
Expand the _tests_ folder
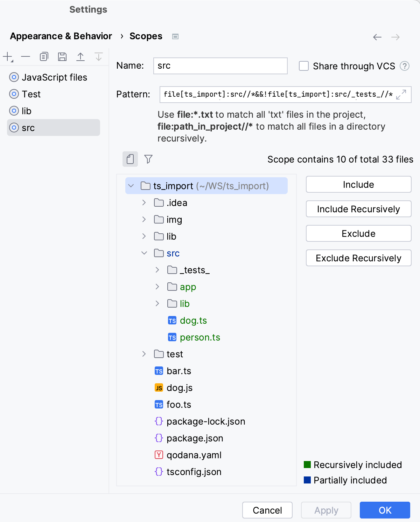[157, 270]
